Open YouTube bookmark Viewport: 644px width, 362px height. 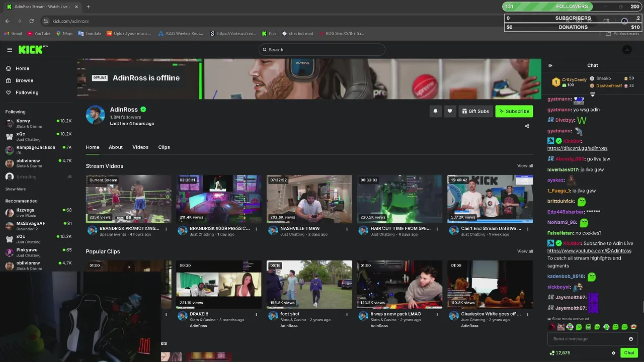(39, 34)
